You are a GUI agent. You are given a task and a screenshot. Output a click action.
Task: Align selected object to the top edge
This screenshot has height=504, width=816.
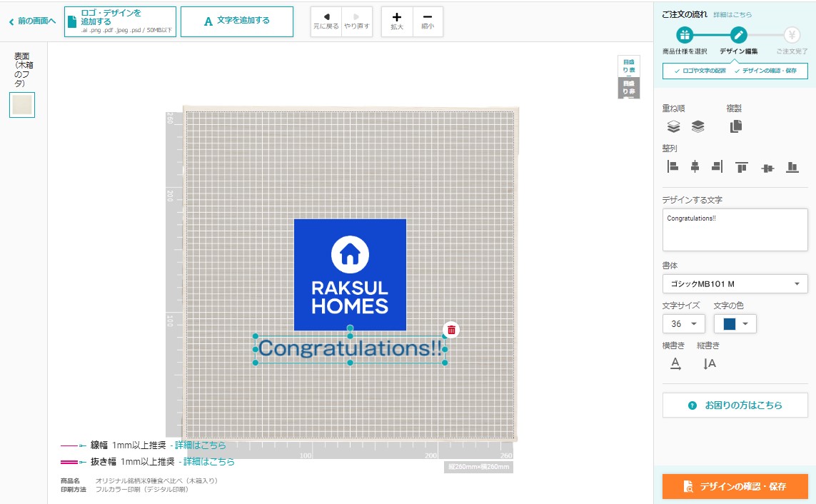pos(742,167)
